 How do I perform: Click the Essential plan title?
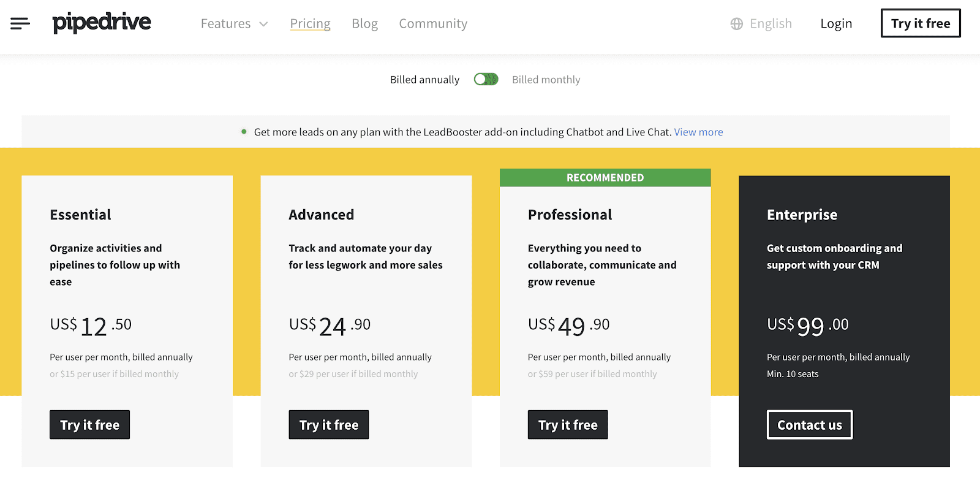point(80,215)
